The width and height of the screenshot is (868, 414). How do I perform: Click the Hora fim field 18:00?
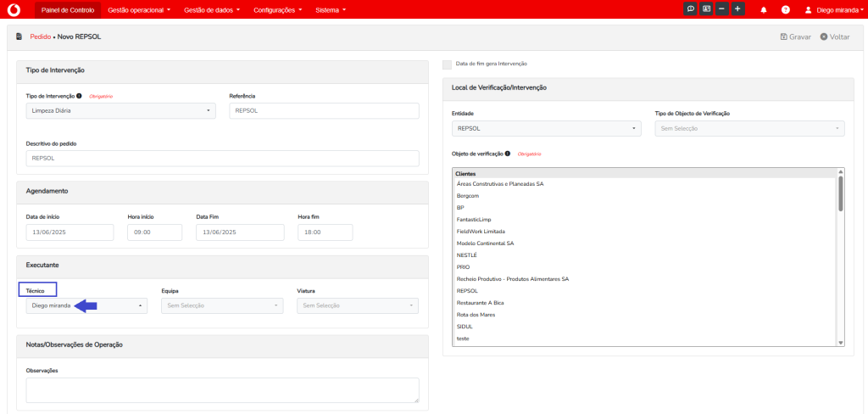(x=325, y=232)
